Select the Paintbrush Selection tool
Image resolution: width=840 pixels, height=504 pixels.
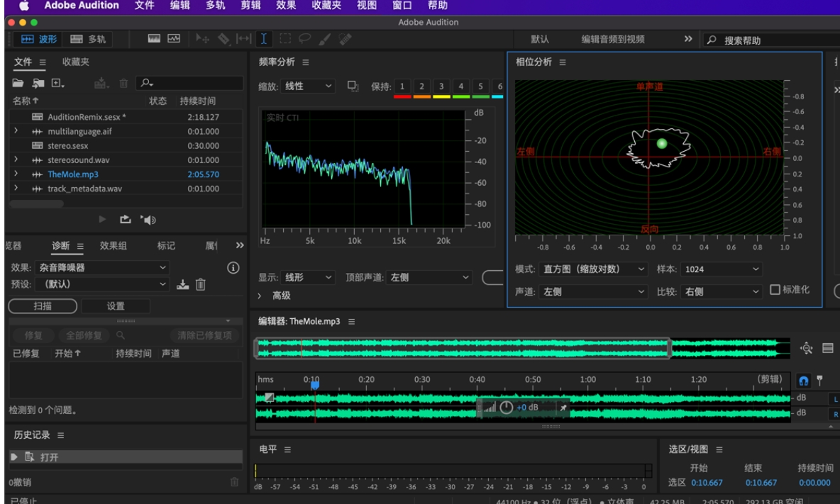pyautogui.click(x=325, y=38)
